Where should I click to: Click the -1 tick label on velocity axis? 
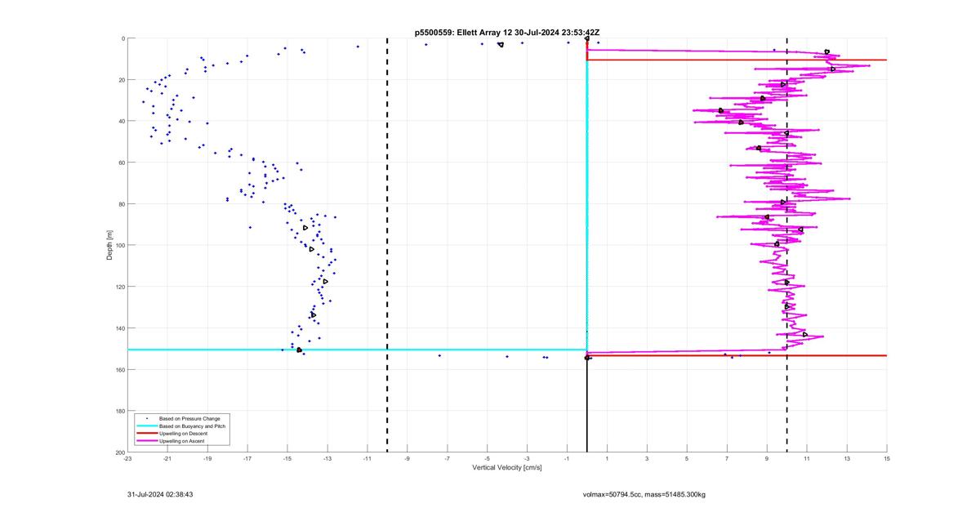point(568,458)
